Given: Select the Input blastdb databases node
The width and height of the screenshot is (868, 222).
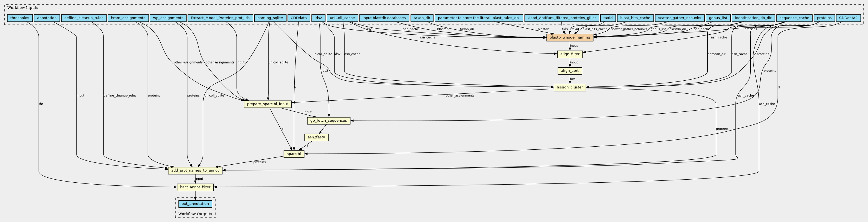Looking at the screenshot, I should 384,18.
